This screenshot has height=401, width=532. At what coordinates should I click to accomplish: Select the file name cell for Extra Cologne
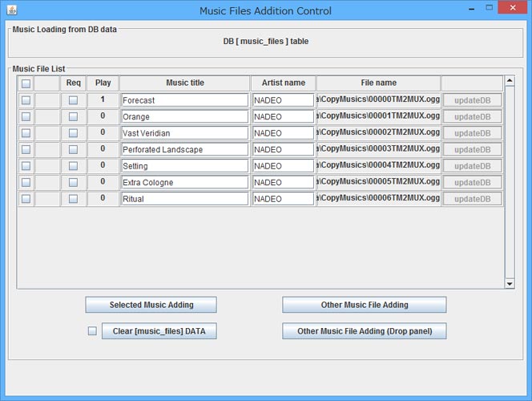pos(378,182)
